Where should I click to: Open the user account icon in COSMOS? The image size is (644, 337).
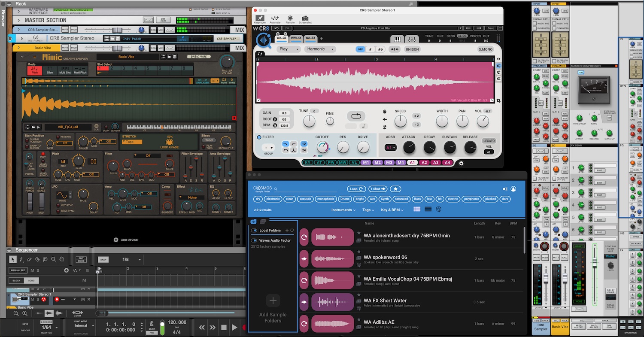pyautogui.click(x=513, y=189)
